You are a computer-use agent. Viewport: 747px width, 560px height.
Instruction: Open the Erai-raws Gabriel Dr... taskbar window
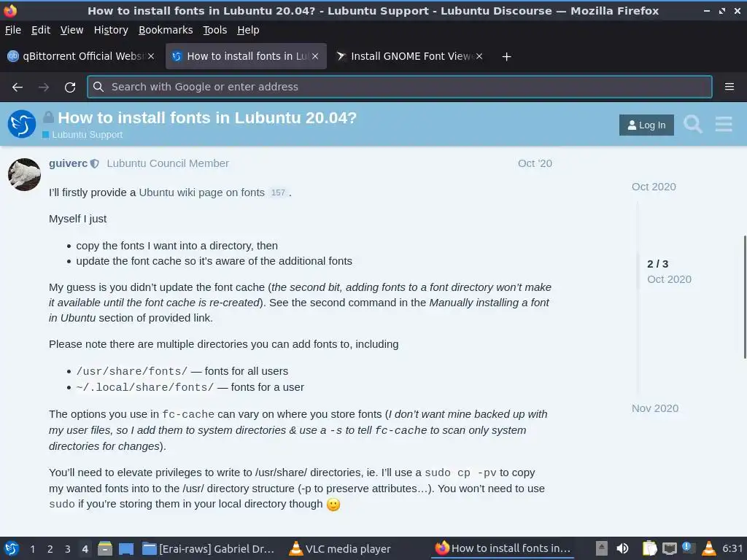[209, 549]
